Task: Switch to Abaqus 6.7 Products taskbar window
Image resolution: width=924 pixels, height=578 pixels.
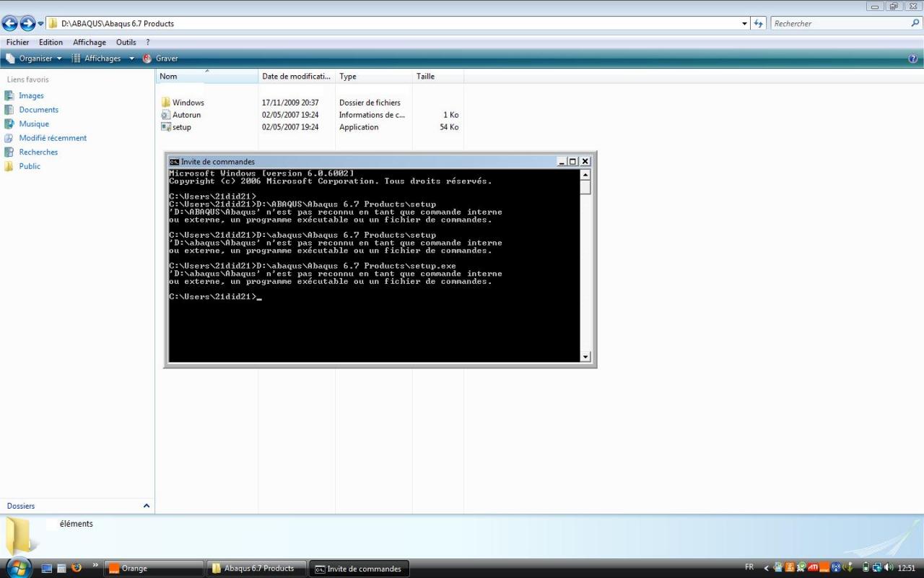Action: click(257, 569)
